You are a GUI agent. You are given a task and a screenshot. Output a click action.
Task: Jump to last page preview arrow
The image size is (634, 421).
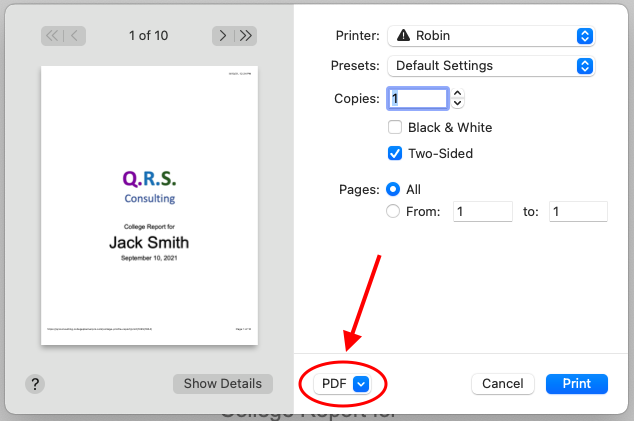[245, 36]
